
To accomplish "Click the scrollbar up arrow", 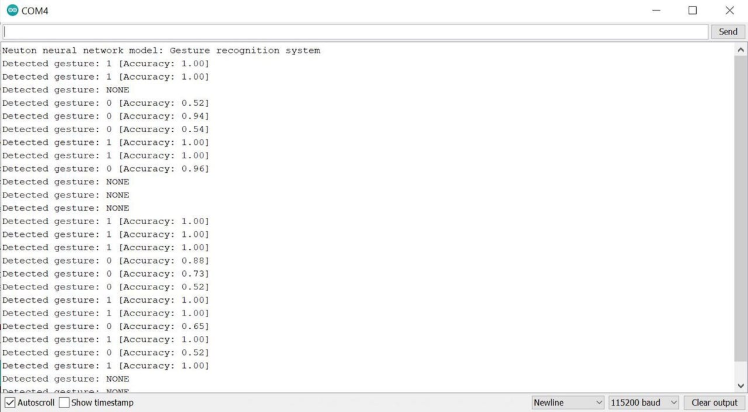I will pyautogui.click(x=740, y=50).
